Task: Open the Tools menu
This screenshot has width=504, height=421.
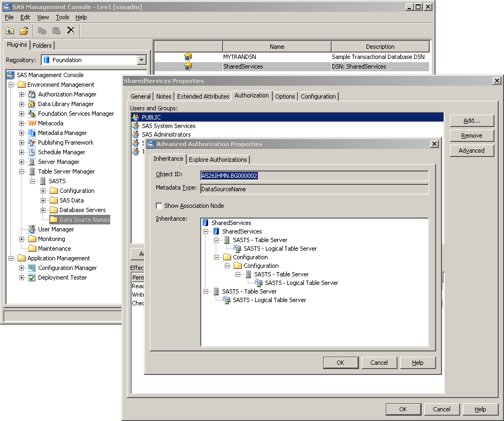Action: pos(63,17)
